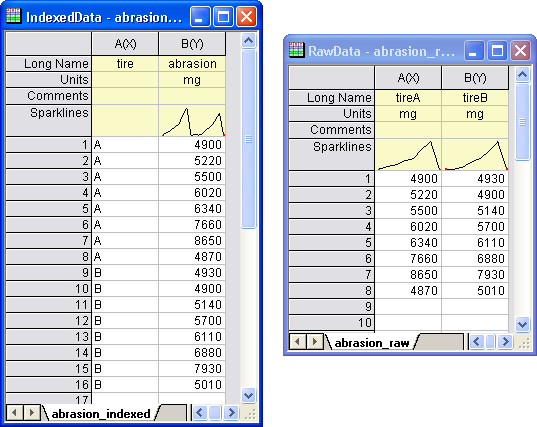The width and height of the screenshot is (537, 427).
Task: Minimize the RawData window
Action: click(474, 51)
